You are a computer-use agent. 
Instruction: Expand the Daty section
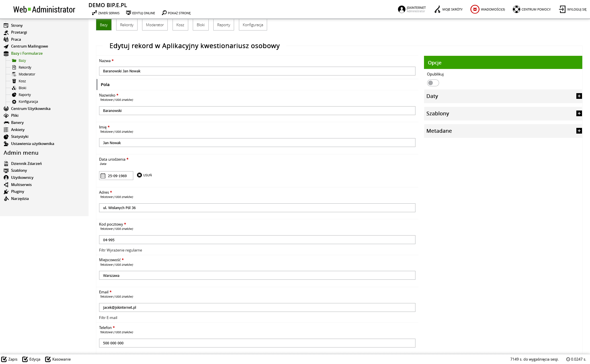click(x=579, y=96)
